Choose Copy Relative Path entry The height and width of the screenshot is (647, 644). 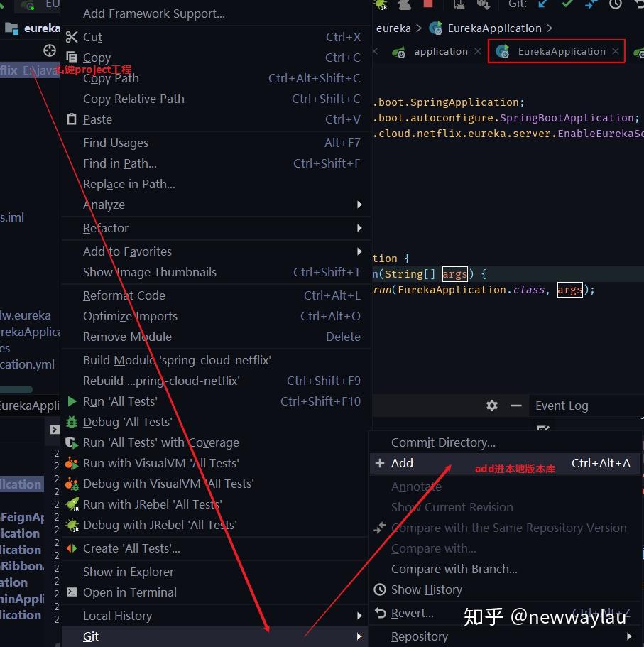click(x=216, y=99)
